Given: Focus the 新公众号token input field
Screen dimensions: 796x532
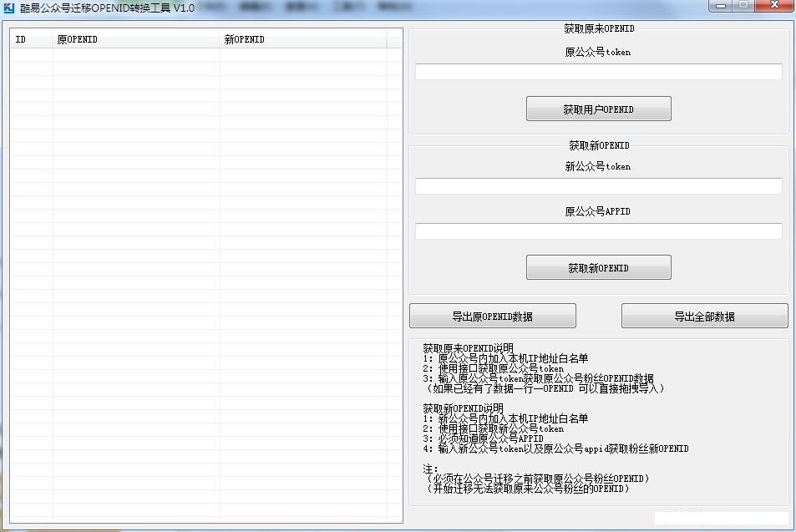Looking at the screenshot, I should (599, 185).
